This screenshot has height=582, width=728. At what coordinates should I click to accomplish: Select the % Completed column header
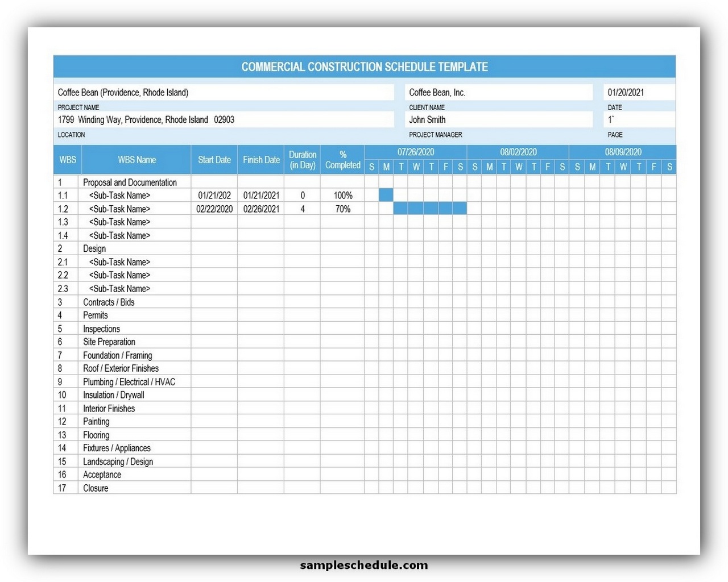tap(342, 160)
